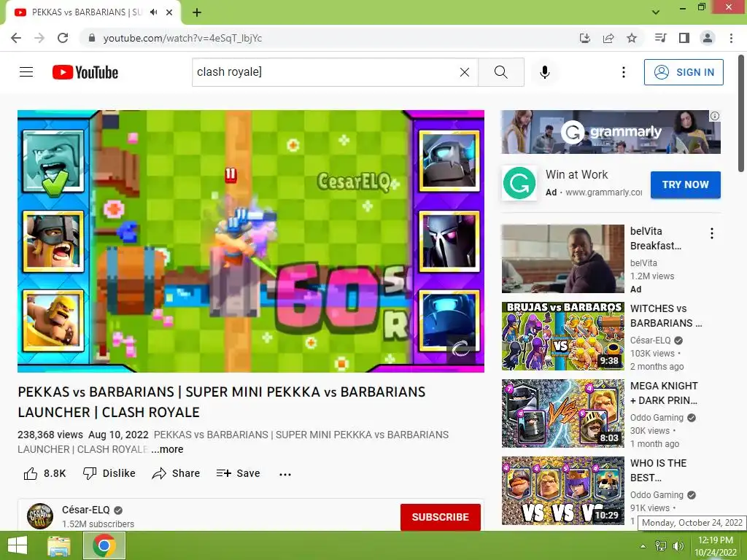Open the taskbar volume icon

click(x=678, y=546)
